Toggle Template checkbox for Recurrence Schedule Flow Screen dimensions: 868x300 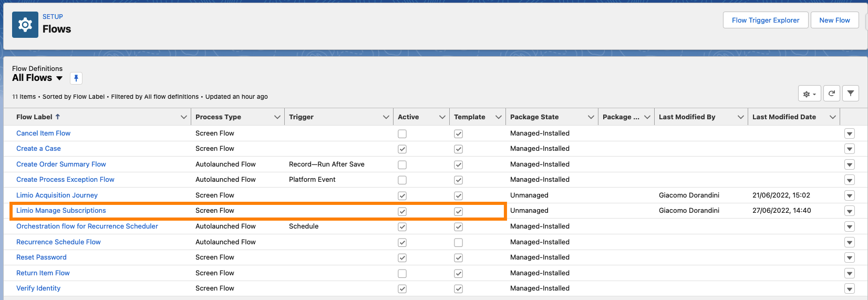[x=458, y=243]
